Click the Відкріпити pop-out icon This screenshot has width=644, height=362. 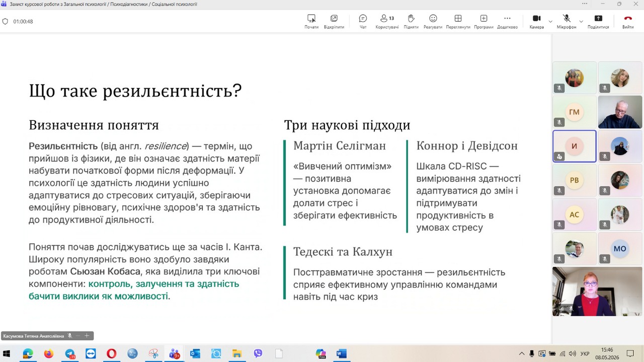click(334, 21)
